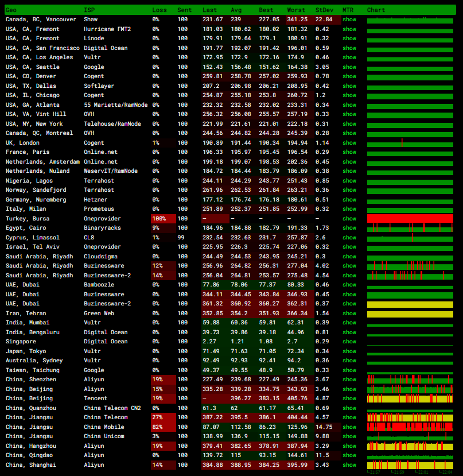Image resolution: width=463 pixels, height=476 pixels.
Task: Click the red chart bar for Turkey Bursa
Action: 410,219
